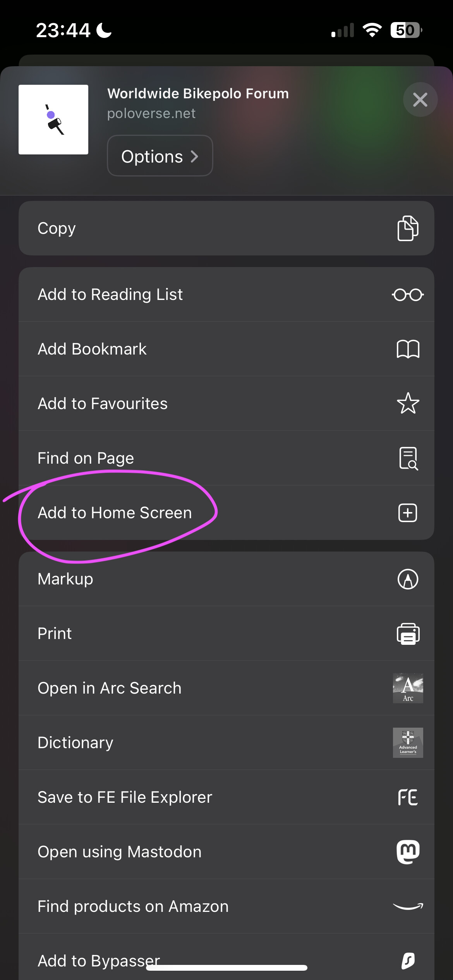
Task: Tap the Markup pen-tip icon
Action: coord(408,579)
